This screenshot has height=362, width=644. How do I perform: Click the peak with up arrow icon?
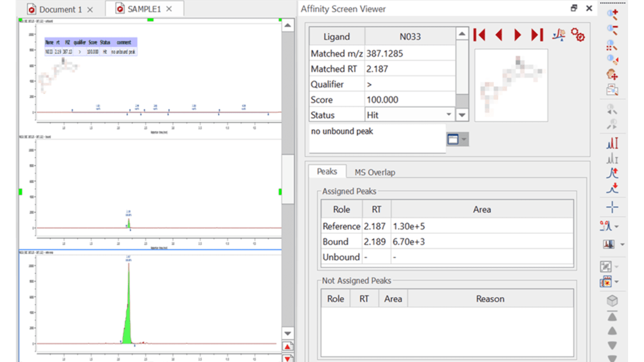point(612,173)
